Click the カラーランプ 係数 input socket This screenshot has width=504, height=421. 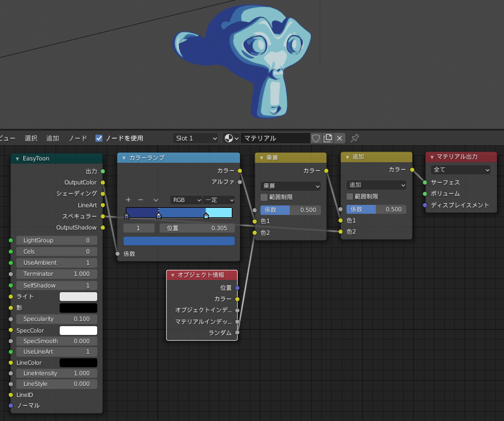118,254
